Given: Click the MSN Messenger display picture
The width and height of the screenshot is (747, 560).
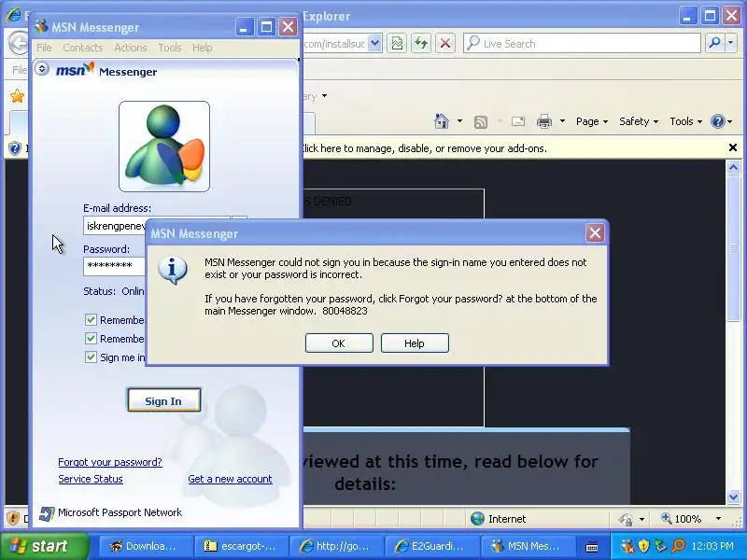Looking at the screenshot, I should [x=164, y=147].
